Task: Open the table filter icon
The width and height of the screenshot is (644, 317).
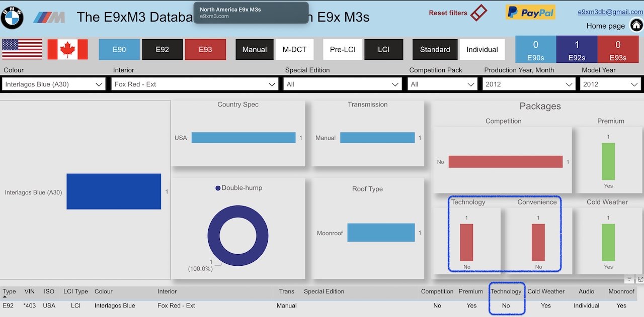Action: coord(629,279)
